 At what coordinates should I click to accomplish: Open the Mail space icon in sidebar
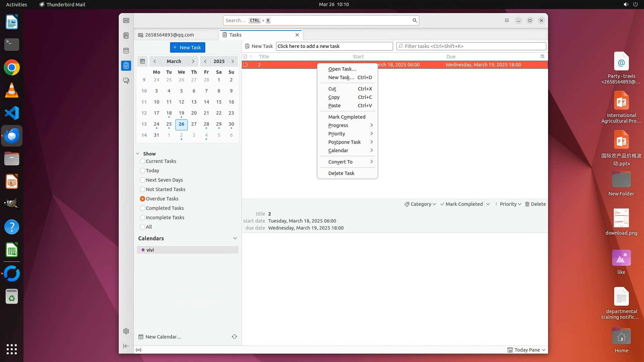coord(126,20)
